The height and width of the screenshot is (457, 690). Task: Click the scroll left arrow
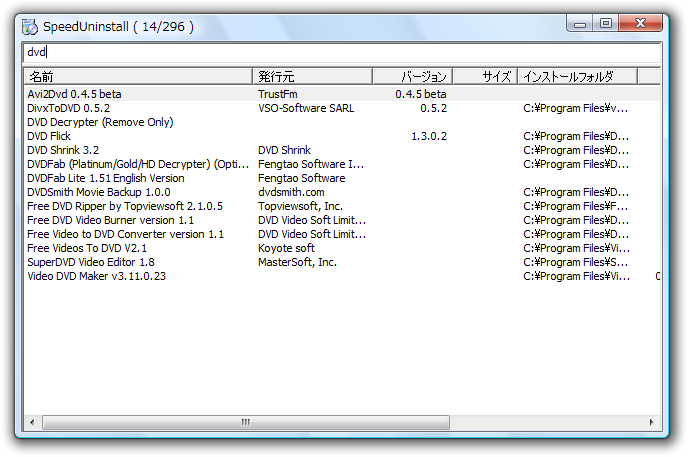click(x=32, y=423)
